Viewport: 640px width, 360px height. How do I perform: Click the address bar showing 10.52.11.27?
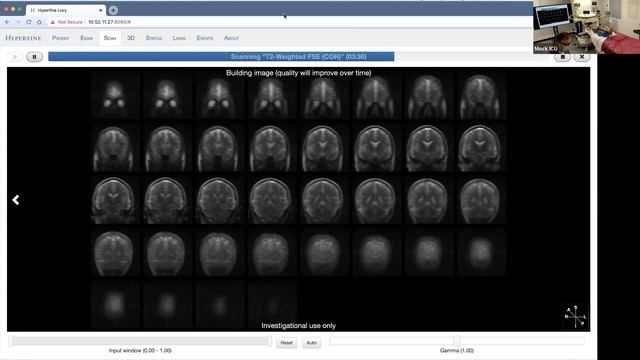click(x=109, y=22)
